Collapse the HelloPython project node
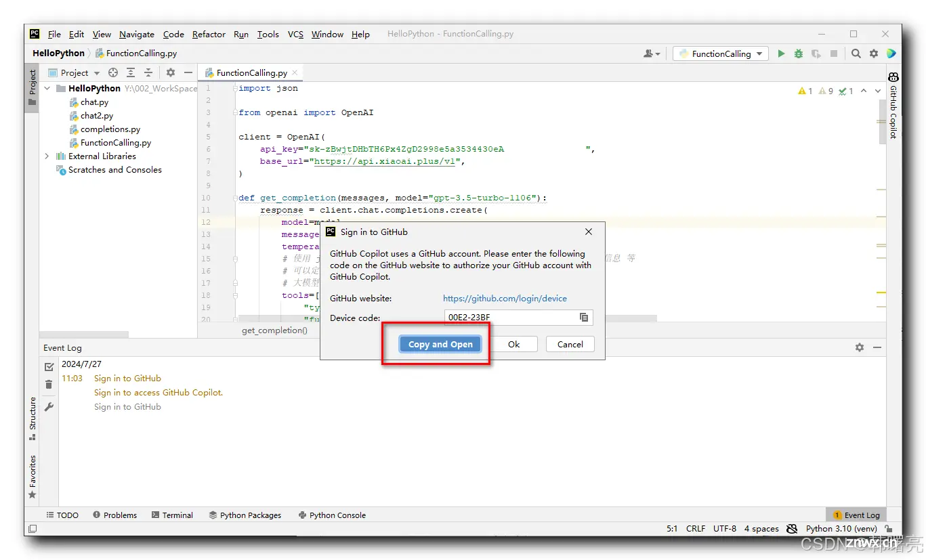 (x=47, y=88)
